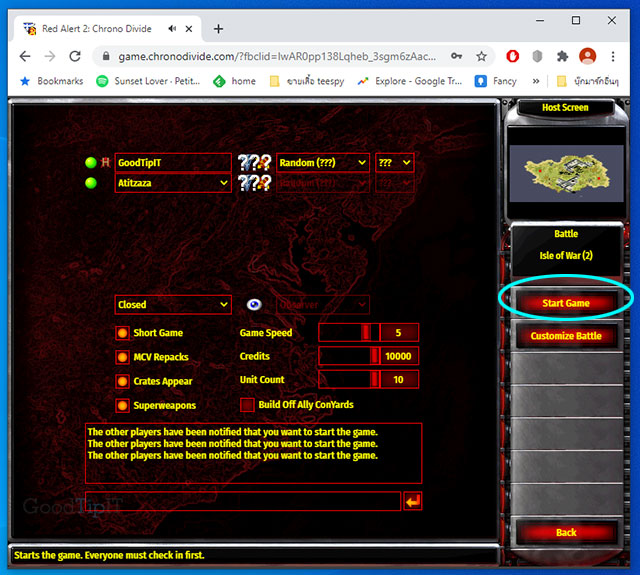The height and width of the screenshot is (575, 640).
Task: Open the home bookmark
Action: click(235, 81)
